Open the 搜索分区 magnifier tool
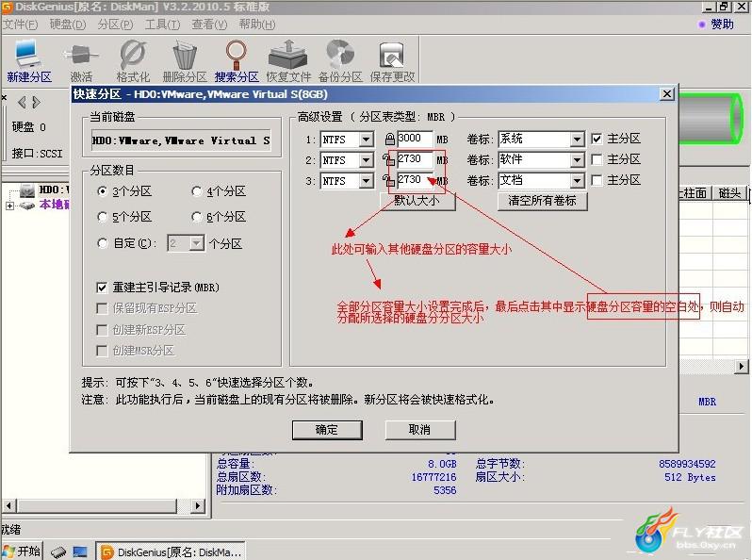The width and height of the screenshot is (752, 560). [x=237, y=60]
